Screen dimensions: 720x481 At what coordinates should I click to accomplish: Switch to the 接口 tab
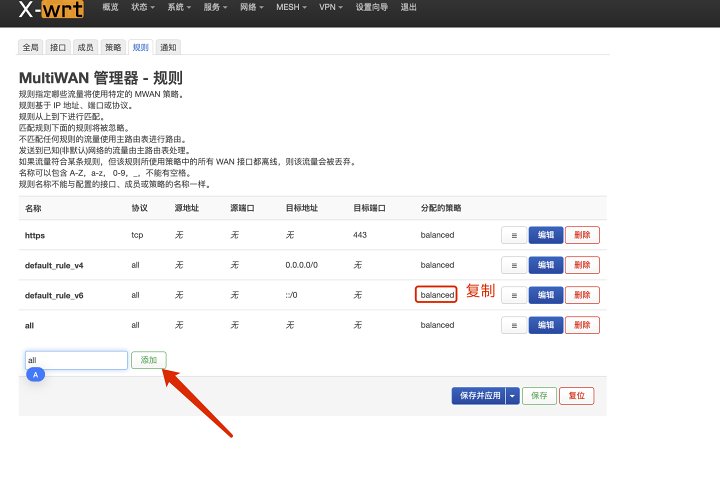[x=58, y=47]
